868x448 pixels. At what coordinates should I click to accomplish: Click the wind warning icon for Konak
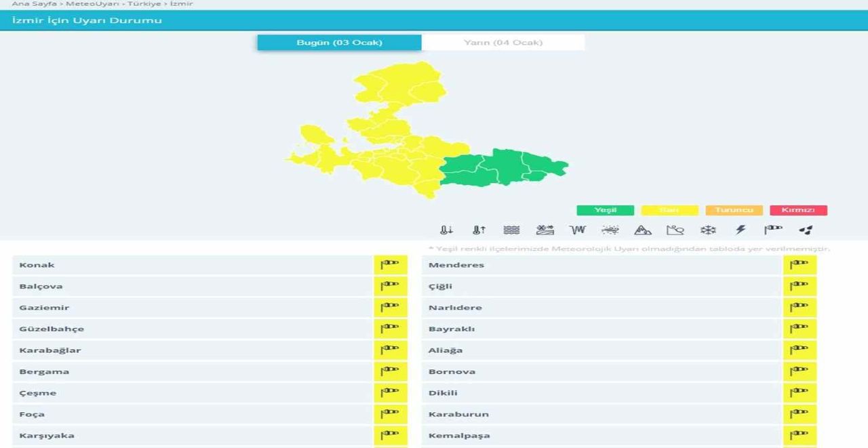click(390, 265)
